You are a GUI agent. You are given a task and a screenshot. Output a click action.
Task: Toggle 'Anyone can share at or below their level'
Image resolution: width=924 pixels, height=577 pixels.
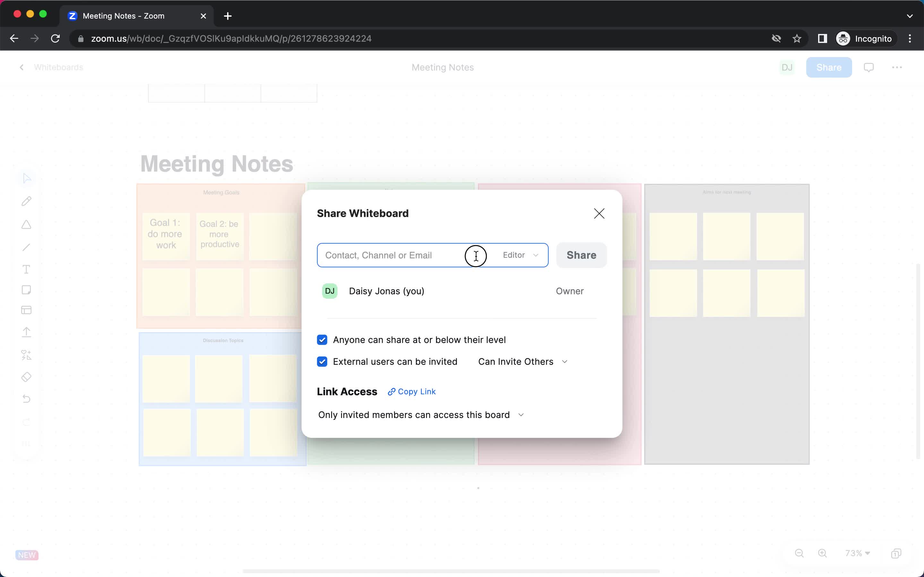click(x=323, y=340)
